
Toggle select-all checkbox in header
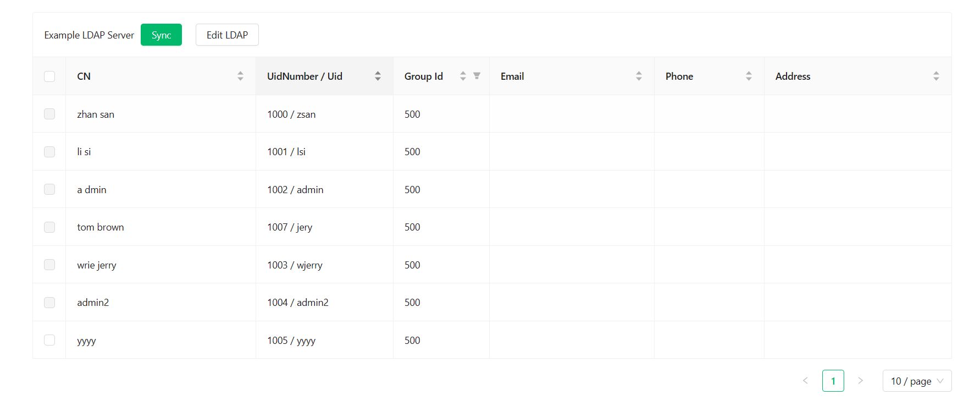pos(49,76)
